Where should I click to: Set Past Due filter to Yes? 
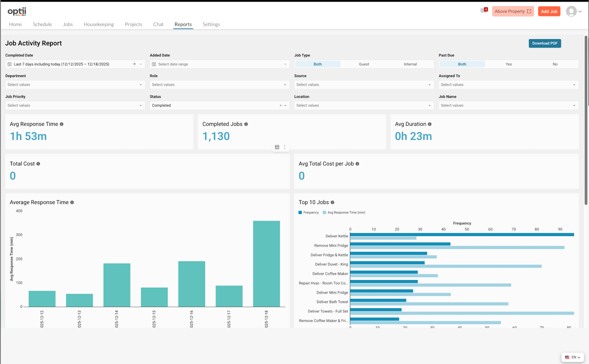pyautogui.click(x=508, y=64)
